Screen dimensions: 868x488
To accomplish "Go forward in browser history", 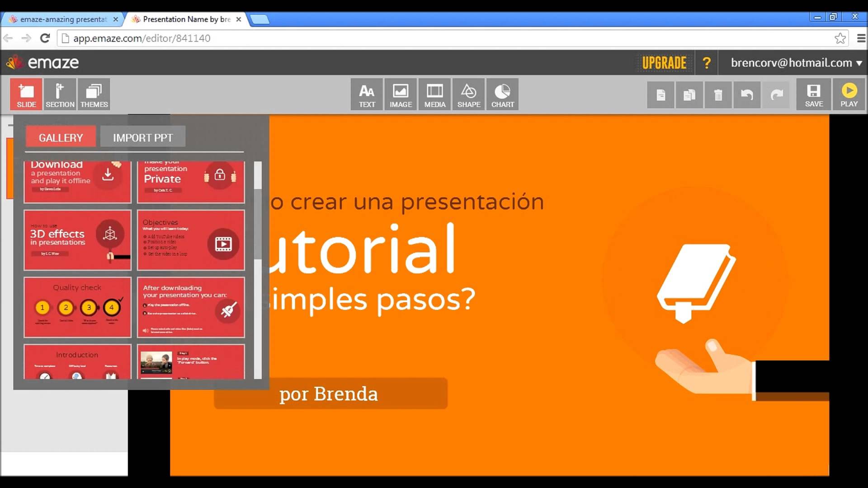I will click(x=26, y=38).
